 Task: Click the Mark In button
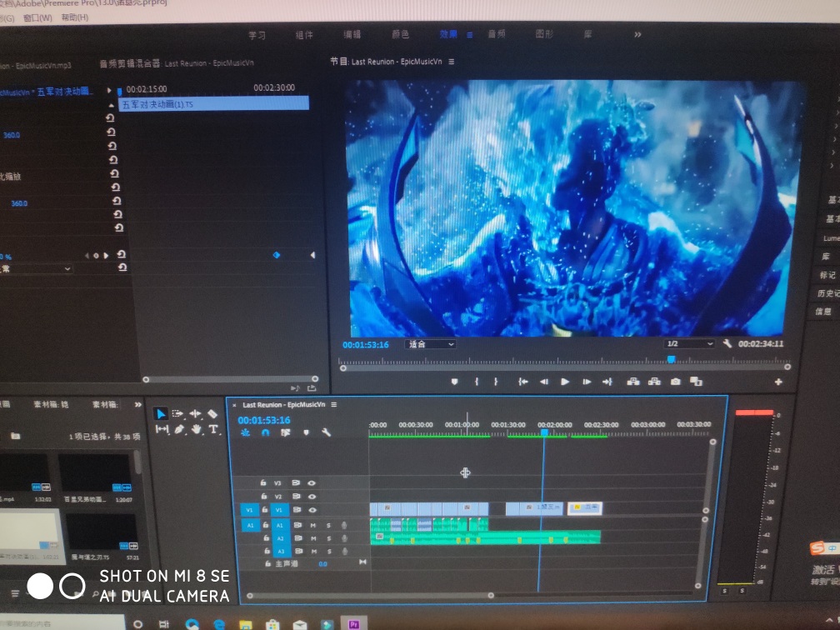coord(477,382)
